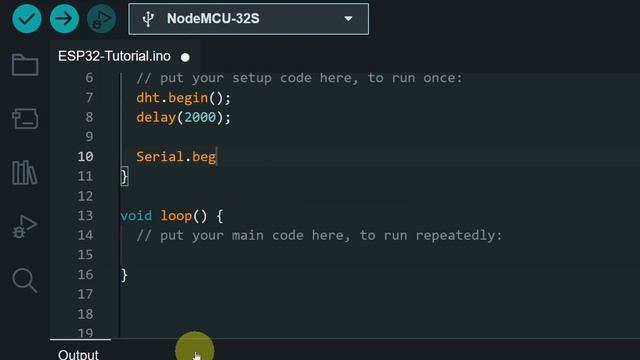
Task: Click the closing brace on line 16
Action: click(124, 275)
